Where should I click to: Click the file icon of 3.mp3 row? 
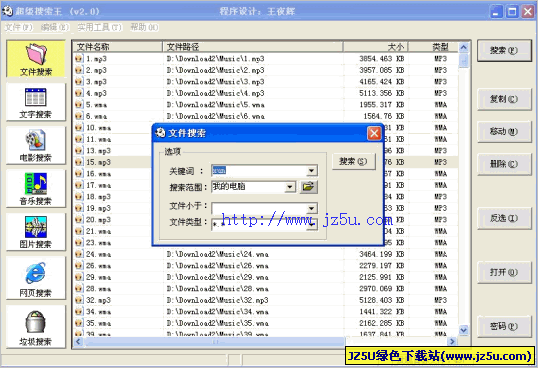point(79,82)
